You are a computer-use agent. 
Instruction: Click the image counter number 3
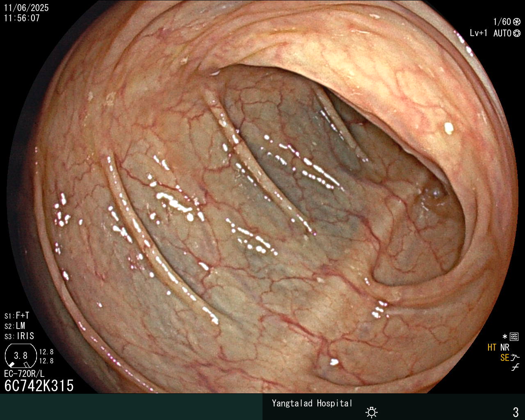[516, 412]
